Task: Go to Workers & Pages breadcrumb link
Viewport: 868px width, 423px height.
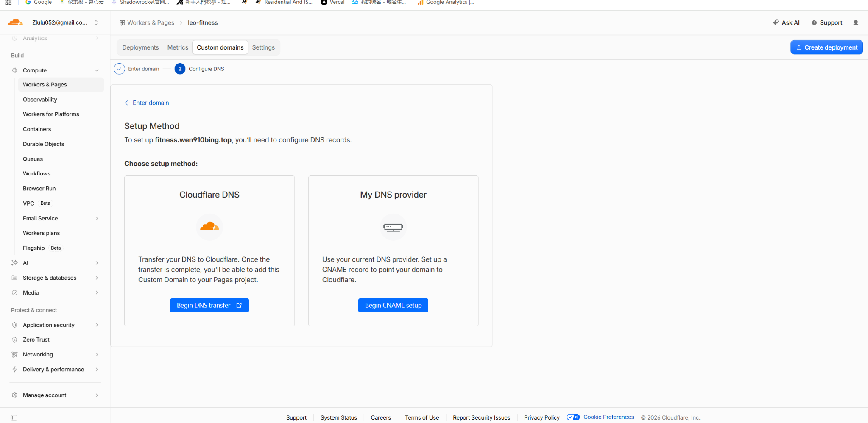Action: (x=151, y=23)
